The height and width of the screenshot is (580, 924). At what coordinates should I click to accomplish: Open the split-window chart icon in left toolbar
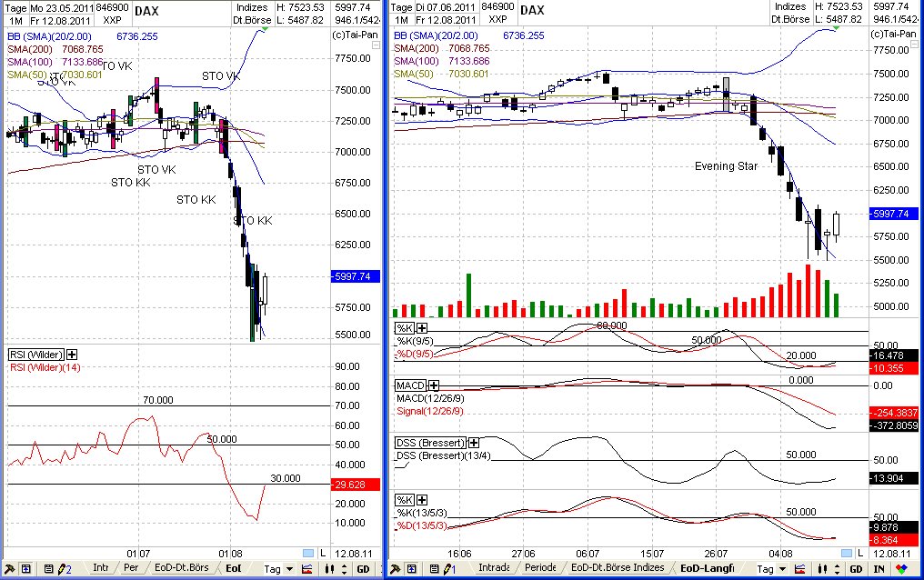tap(25, 567)
